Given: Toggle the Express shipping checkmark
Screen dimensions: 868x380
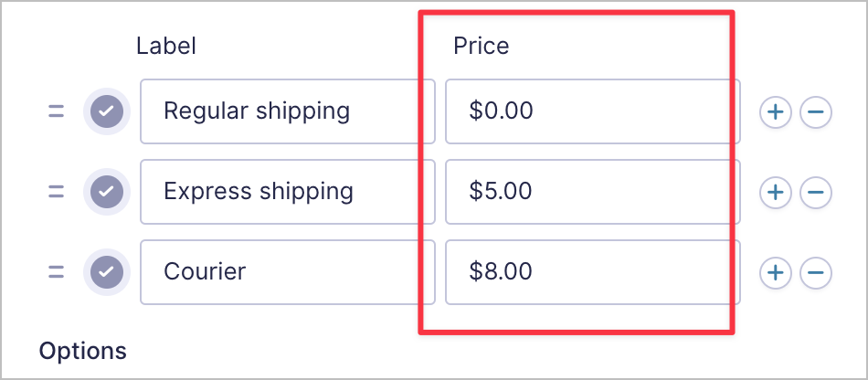Looking at the screenshot, I should coord(107,192).
